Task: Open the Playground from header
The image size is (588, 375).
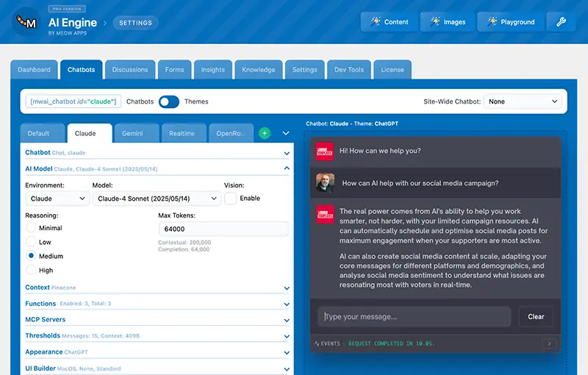Action: (510, 22)
